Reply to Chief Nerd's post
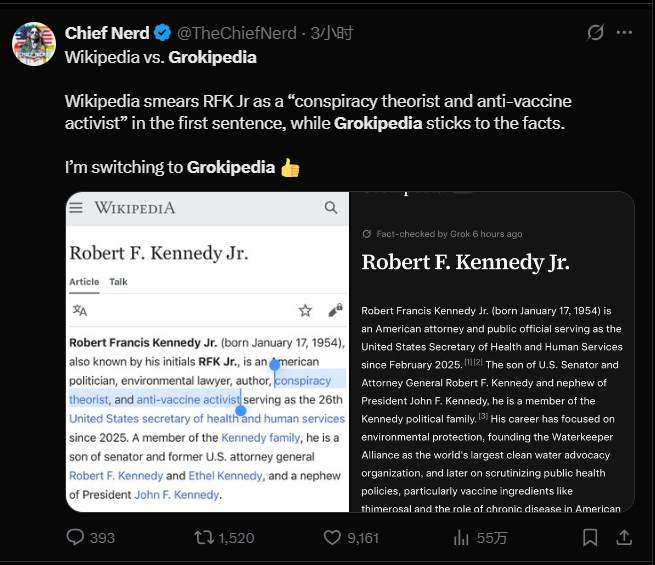Image resolution: width=655 pixels, height=565 pixels. 75,538
